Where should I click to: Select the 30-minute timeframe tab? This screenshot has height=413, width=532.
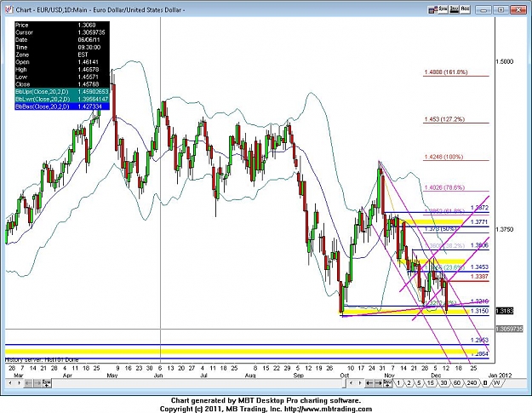[x=443, y=383]
